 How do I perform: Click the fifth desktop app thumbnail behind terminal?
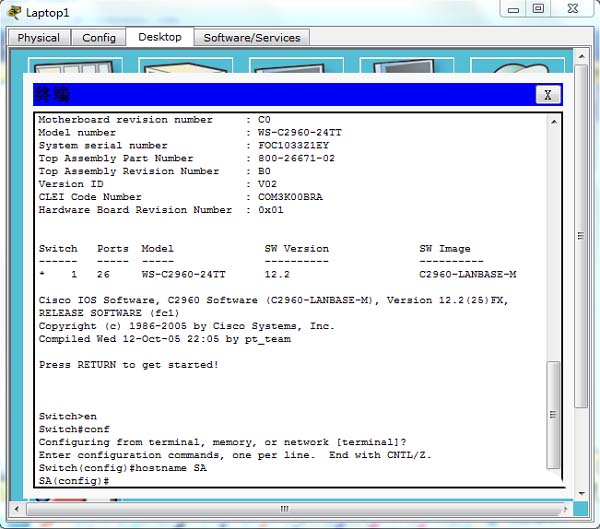coord(517,65)
